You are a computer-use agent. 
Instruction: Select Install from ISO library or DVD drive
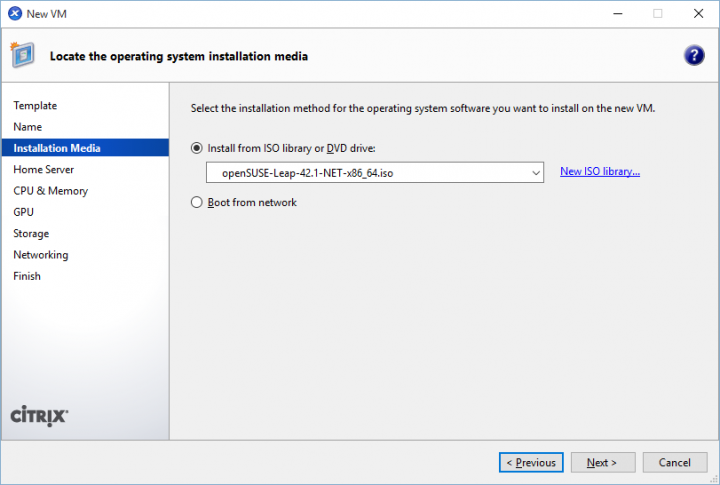coord(197,148)
